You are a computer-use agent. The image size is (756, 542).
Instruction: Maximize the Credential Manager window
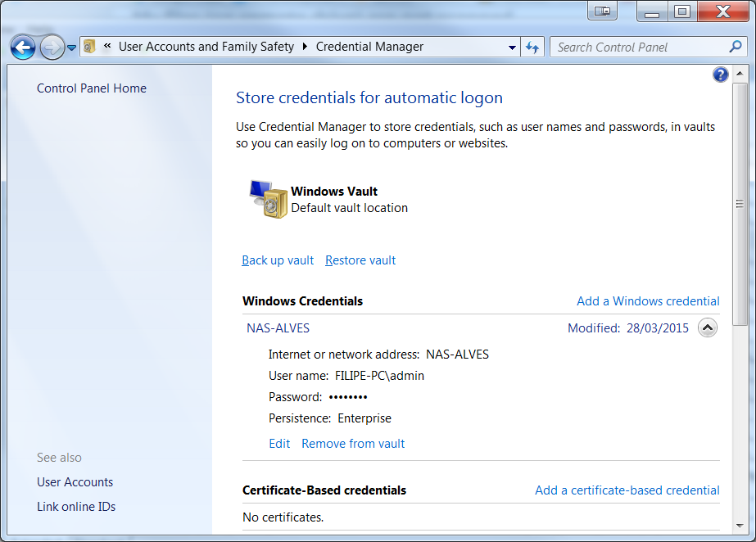tap(682, 11)
